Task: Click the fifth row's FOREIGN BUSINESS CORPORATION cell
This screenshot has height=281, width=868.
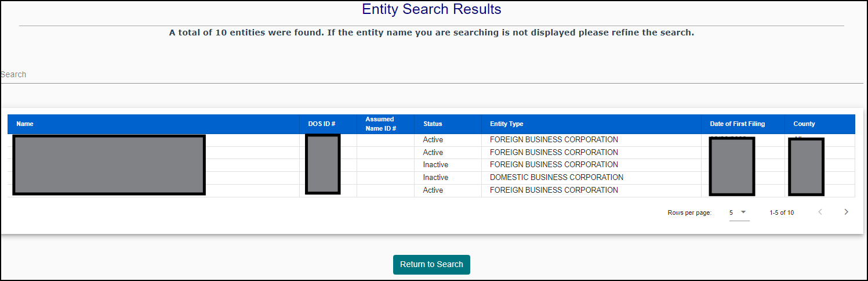Action: point(554,190)
